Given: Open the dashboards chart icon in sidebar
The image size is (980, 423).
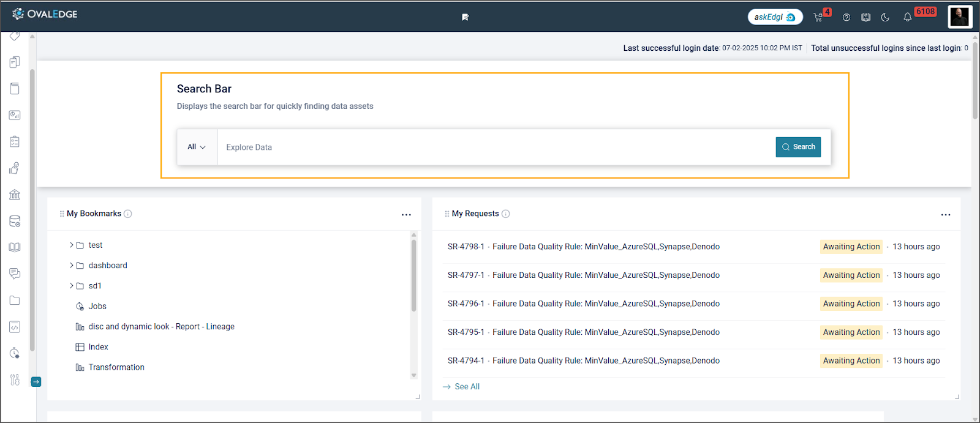Looking at the screenshot, I should click(x=15, y=115).
